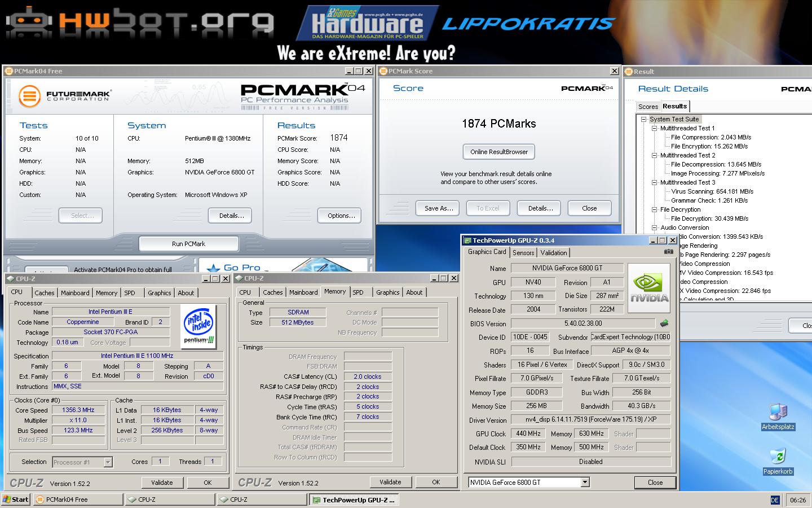Activate first CPU-Z taskbar item
Screen dimensions: 812x508
(170, 500)
